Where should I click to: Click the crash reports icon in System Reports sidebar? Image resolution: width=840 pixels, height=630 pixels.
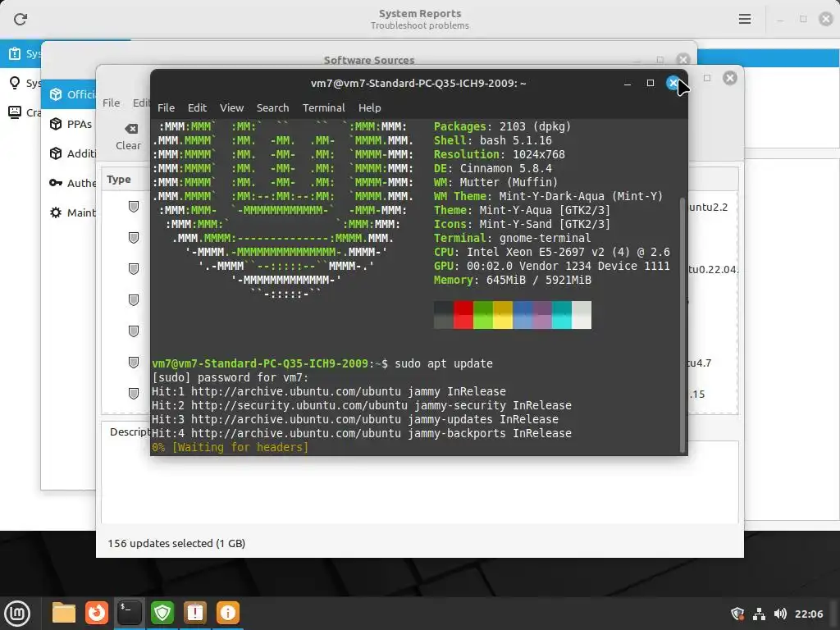click(x=15, y=112)
